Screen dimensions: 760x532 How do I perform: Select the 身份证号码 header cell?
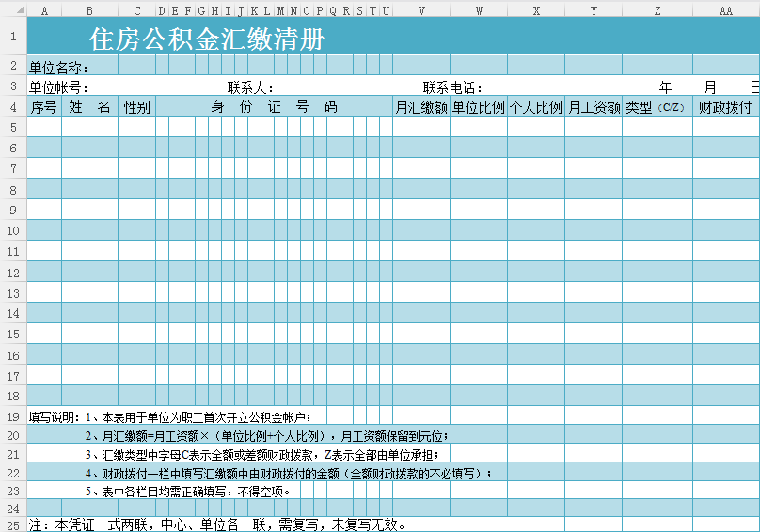pos(274,107)
